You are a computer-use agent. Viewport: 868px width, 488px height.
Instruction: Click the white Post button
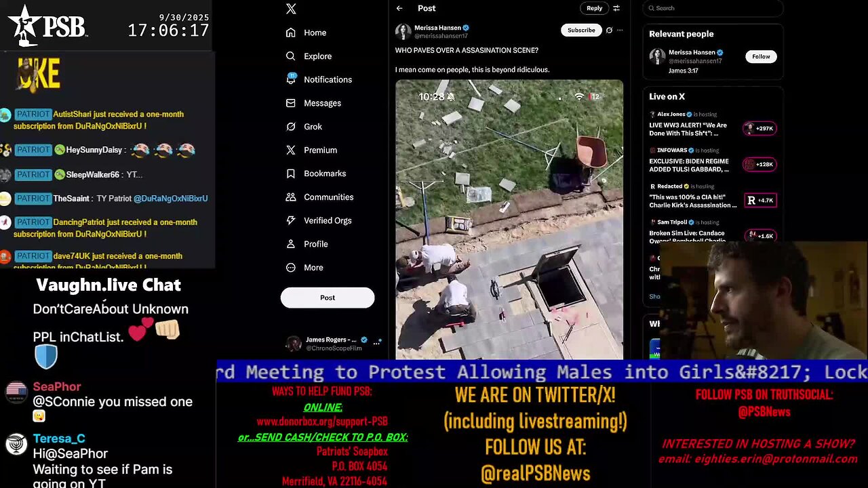[328, 298]
